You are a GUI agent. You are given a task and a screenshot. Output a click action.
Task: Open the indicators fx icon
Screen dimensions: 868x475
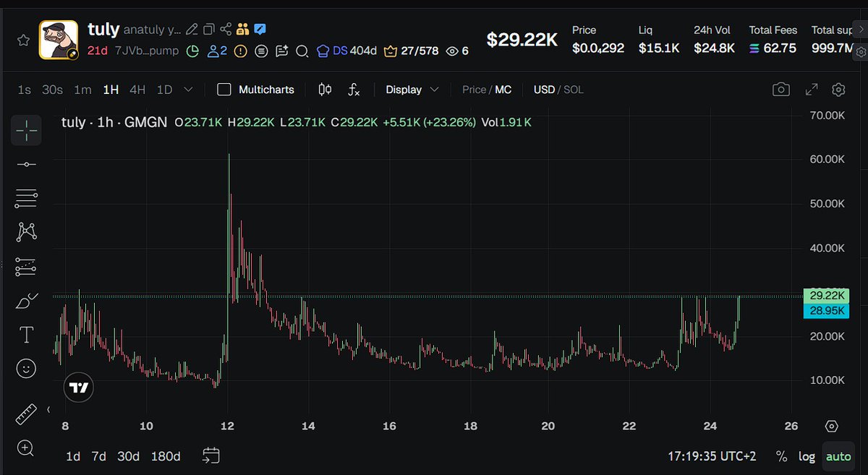point(354,90)
